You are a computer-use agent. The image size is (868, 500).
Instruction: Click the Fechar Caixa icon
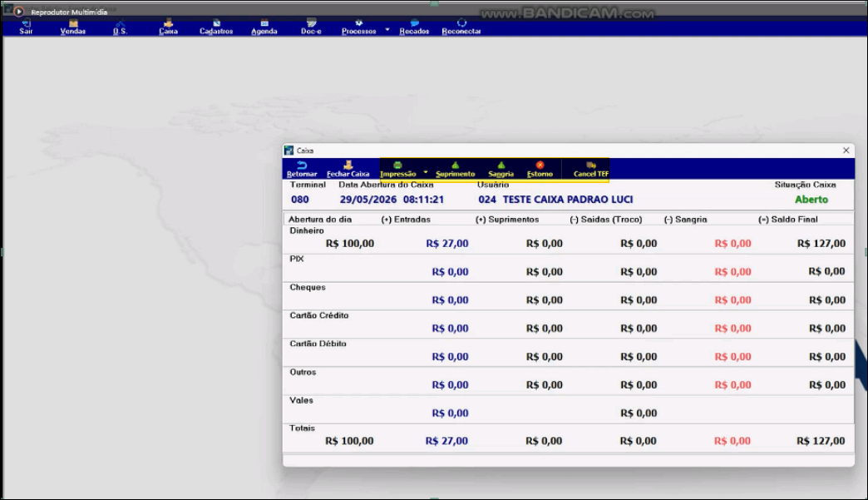[x=348, y=165]
